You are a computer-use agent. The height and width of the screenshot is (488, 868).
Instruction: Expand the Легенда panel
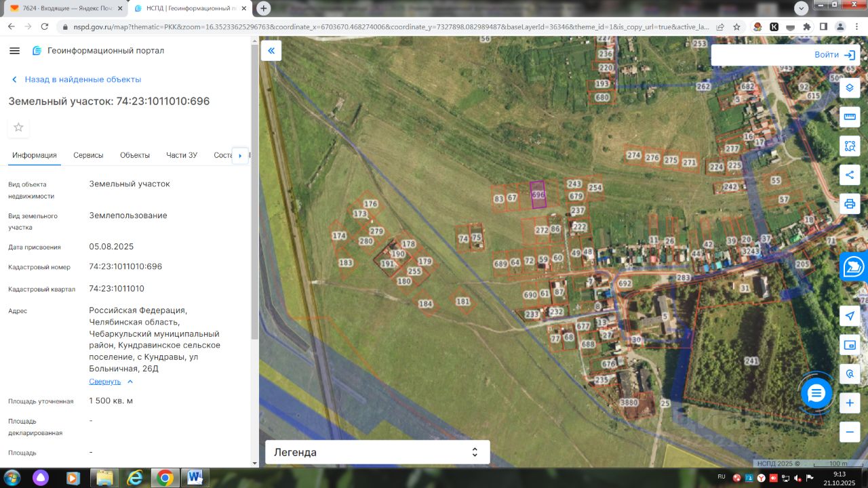pyautogui.click(x=377, y=452)
